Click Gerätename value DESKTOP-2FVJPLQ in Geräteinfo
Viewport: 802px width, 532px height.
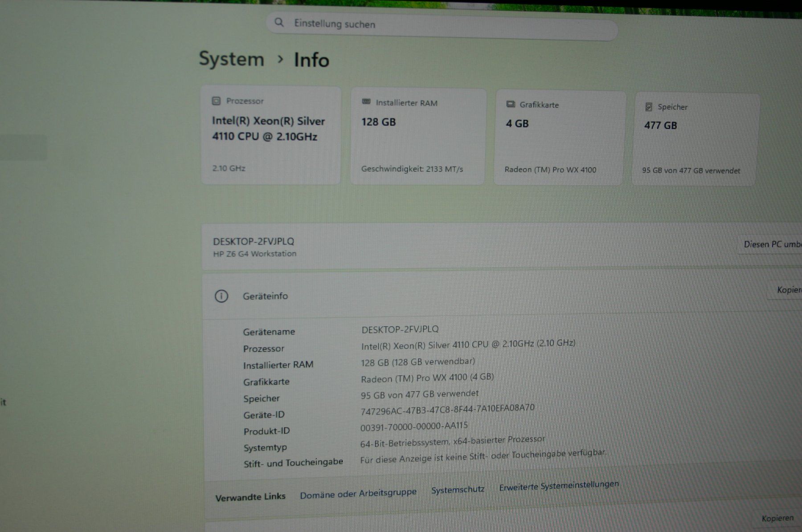click(x=400, y=329)
